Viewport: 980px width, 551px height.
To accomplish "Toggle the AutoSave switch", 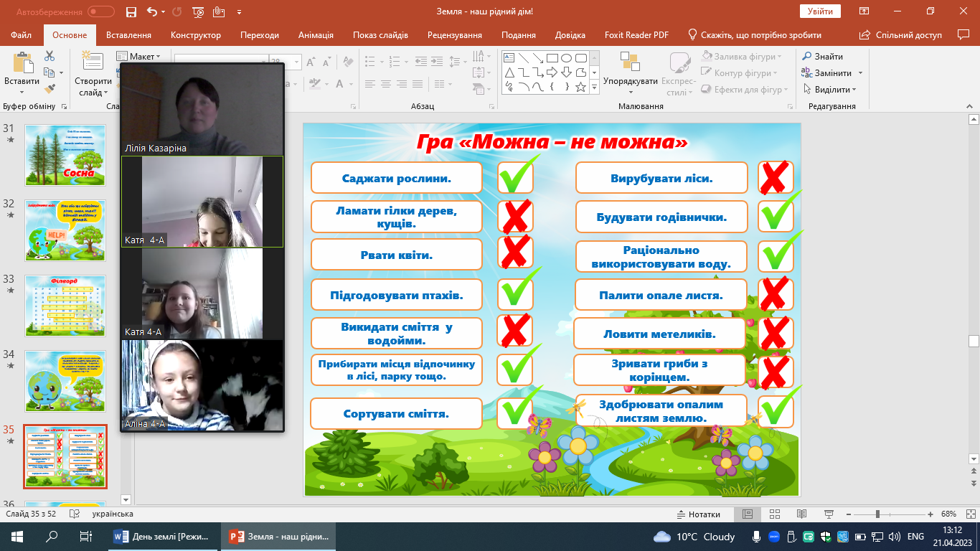I will [100, 11].
